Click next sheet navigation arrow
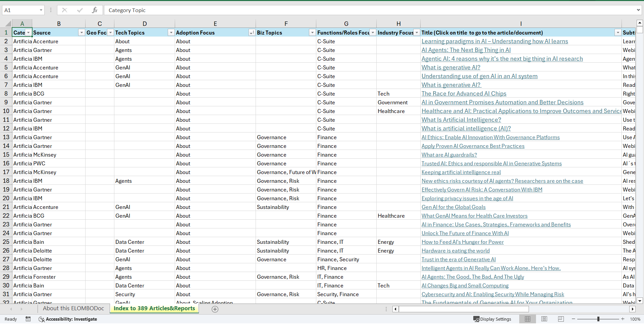The width and height of the screenshot is (644, 324). pos(21,309)
